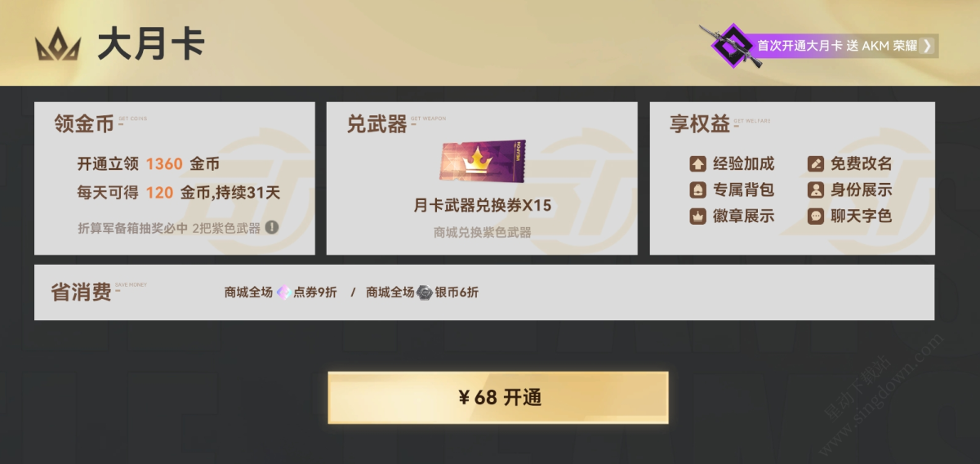This screenshot has height=464, width=980.
Task: Click the crown logo beside 大月卡
Action: [x=58, y=45]
